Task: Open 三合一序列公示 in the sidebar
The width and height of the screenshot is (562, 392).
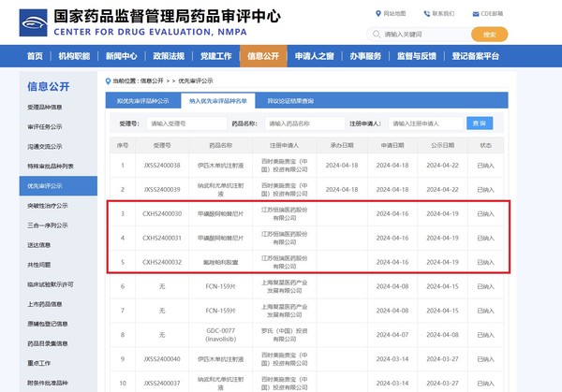Action: pos(48,225)
